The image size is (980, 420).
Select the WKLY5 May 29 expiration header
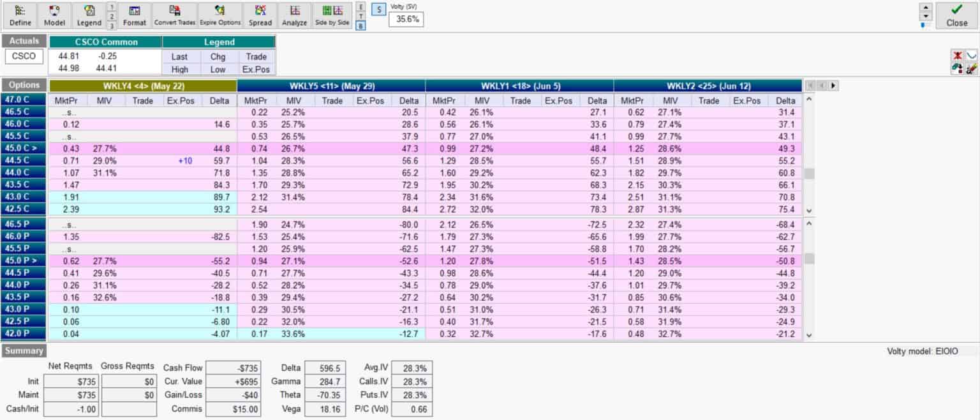coord(330,86)
